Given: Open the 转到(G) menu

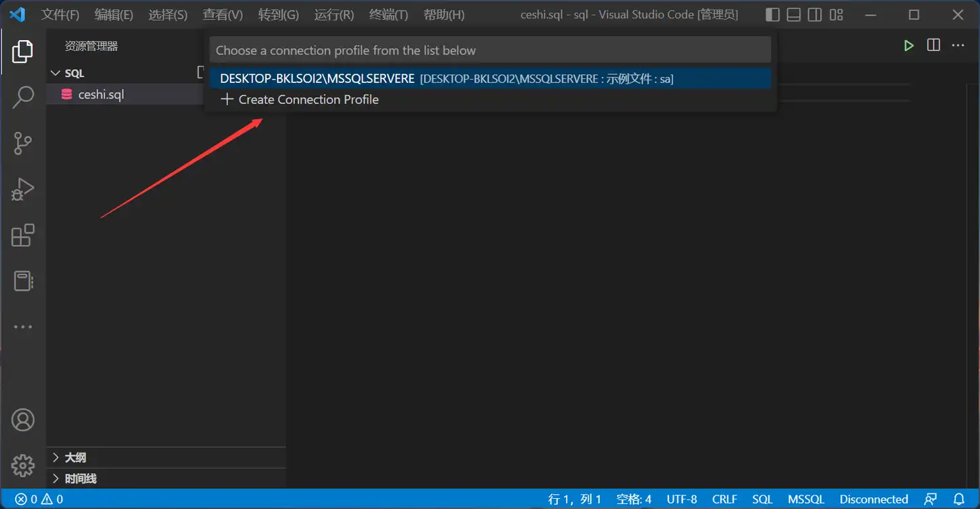Looking at the screenshot, I should 278,14.
